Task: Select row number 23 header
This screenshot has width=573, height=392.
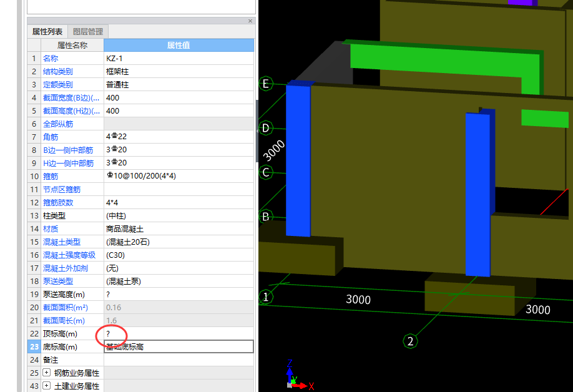Action: (34, 346)
